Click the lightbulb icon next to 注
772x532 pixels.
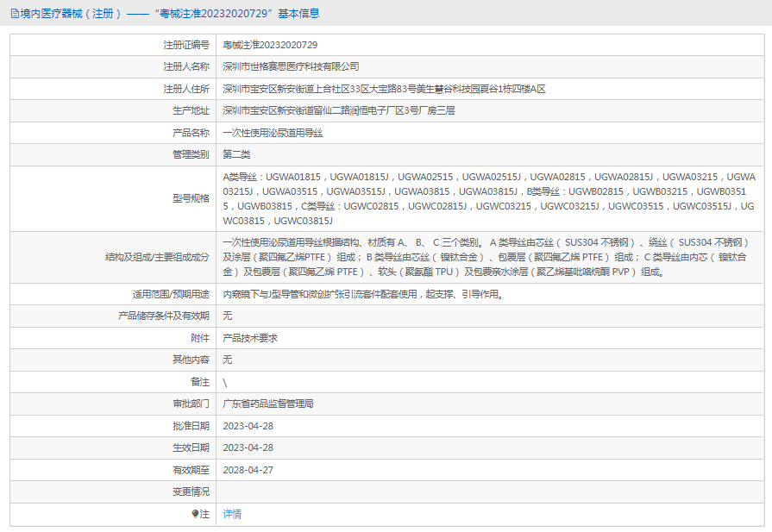[x=195, y=514]
